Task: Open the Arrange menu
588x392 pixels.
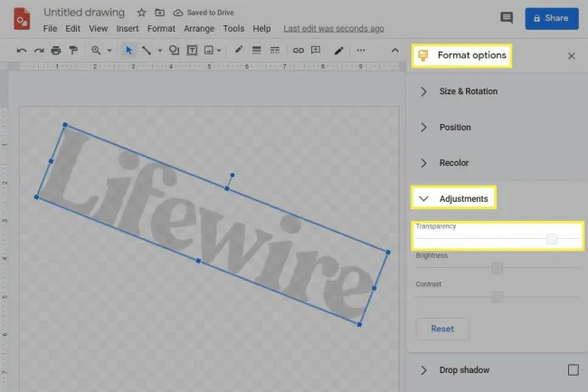Action: 199,29
